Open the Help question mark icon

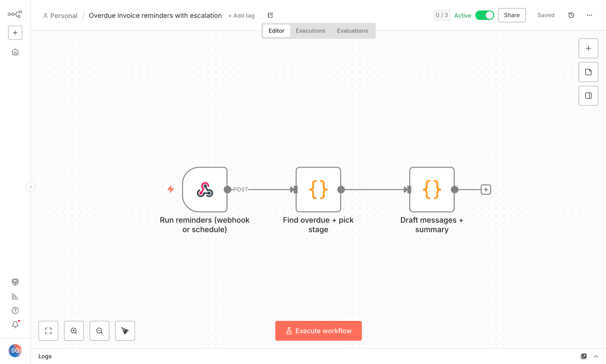[x=15, y=311]
